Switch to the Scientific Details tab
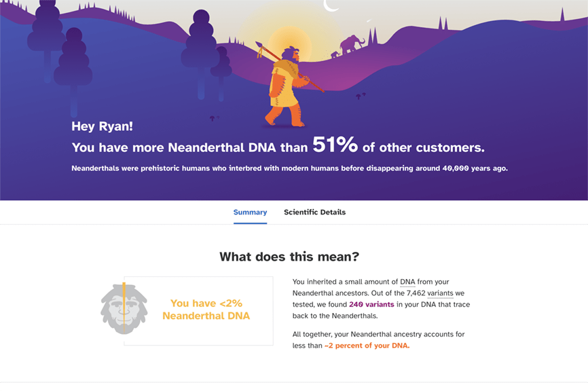 pos(314,212)
